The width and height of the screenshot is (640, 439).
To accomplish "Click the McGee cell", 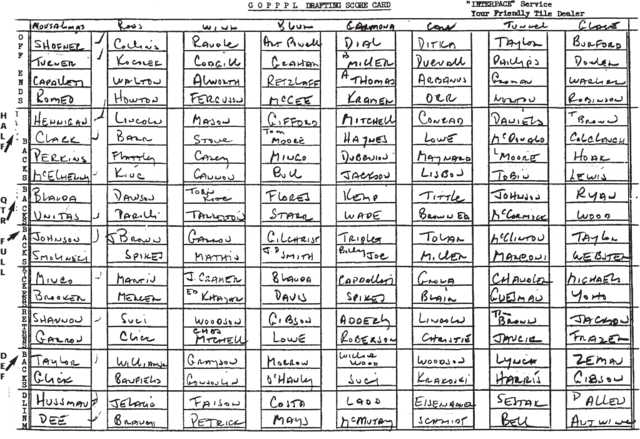I will click(x=291, y=96).
